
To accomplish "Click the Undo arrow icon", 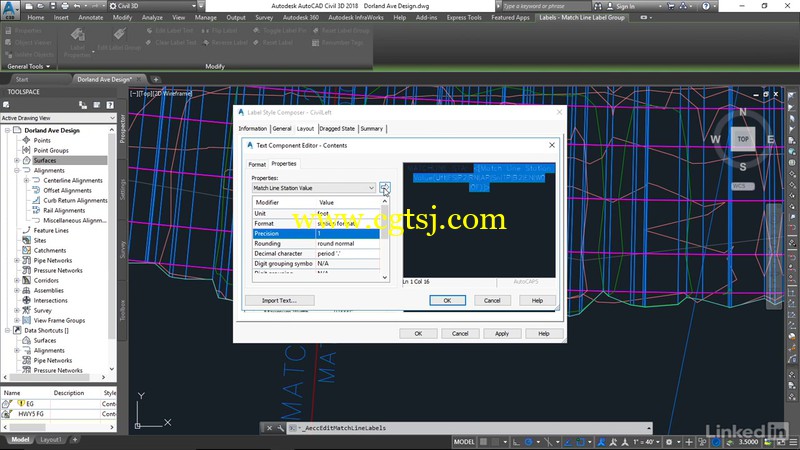I will point(77,6).
